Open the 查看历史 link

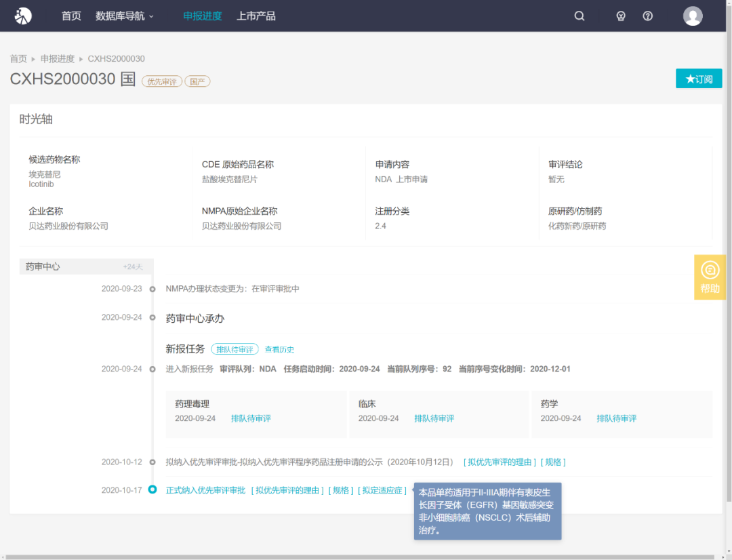pos(280,349)
